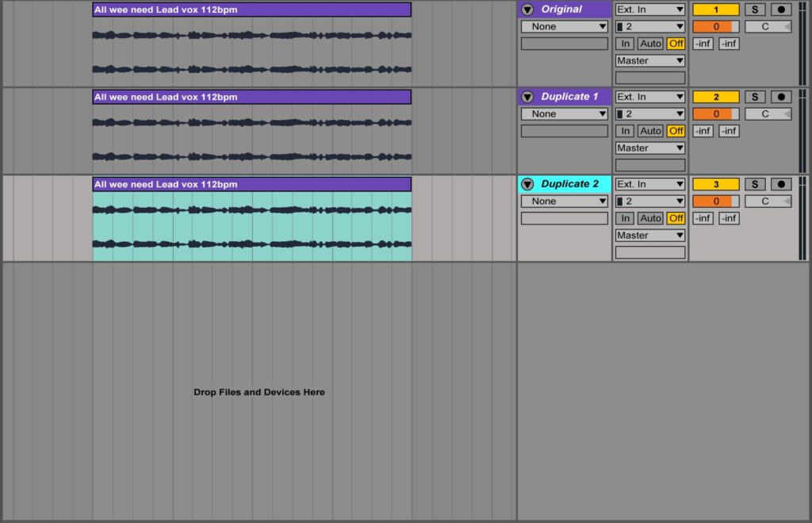The width and height of the screenshot is (812, 523).
Task: Solo the Duplicate 1 track
Action: pos(755,97)
